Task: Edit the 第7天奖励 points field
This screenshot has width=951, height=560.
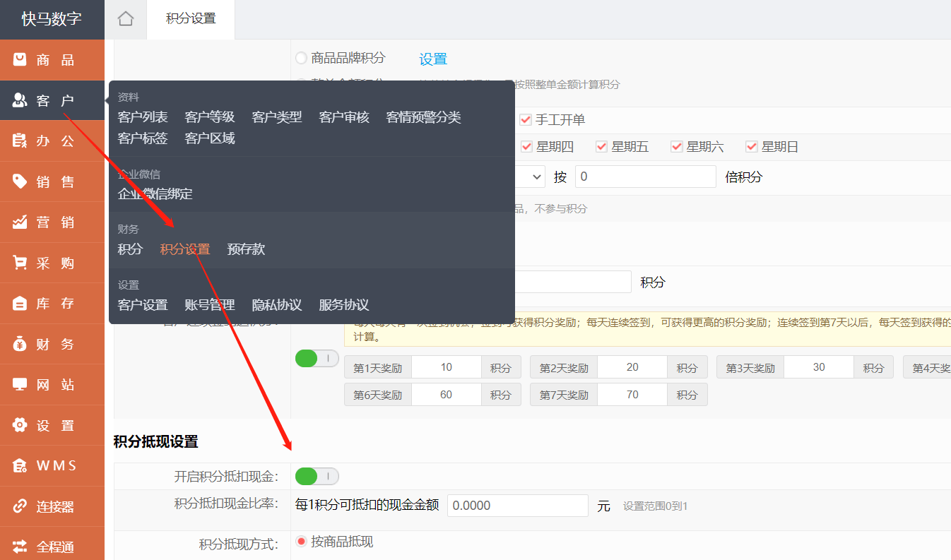Action: [x=632, y=395]
